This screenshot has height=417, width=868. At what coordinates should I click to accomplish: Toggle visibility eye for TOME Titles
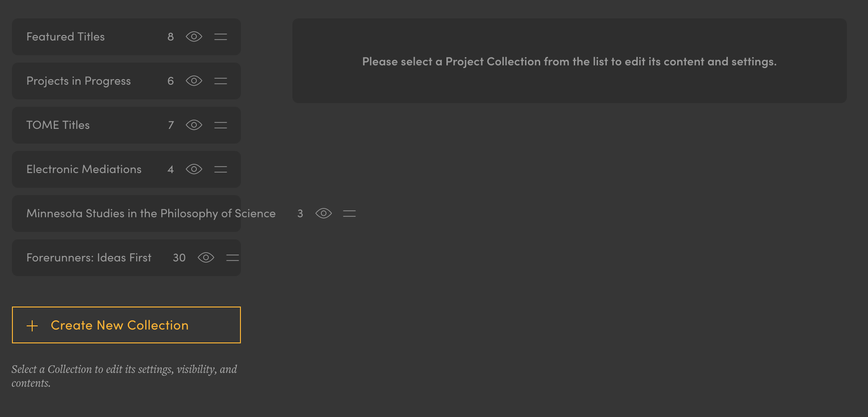pos(194,125)
